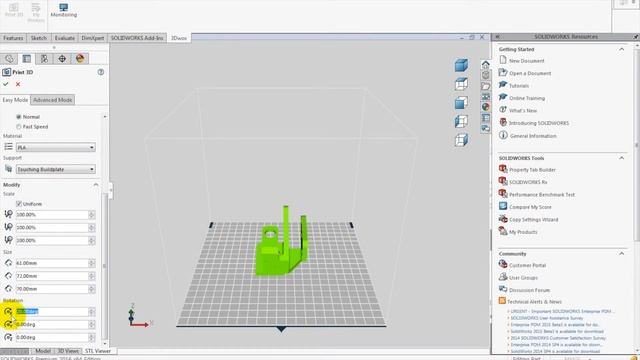Image resolution: width=640 pixels, height=360 pixels.
Task: Open the PLA material dropdown
Action: click(56, 147)
